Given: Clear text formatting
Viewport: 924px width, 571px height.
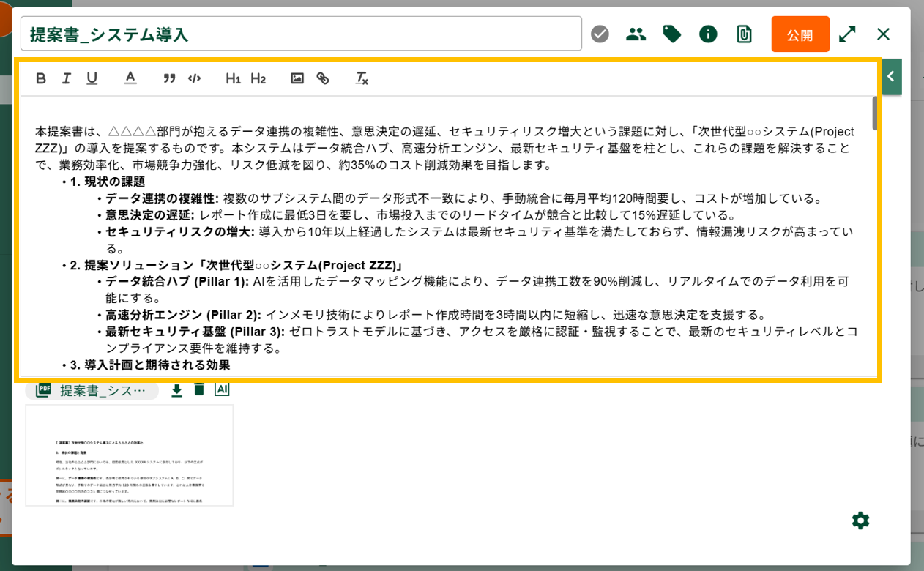Looking at the screenshot, I should pyautogui.click(x=361, y=78).
